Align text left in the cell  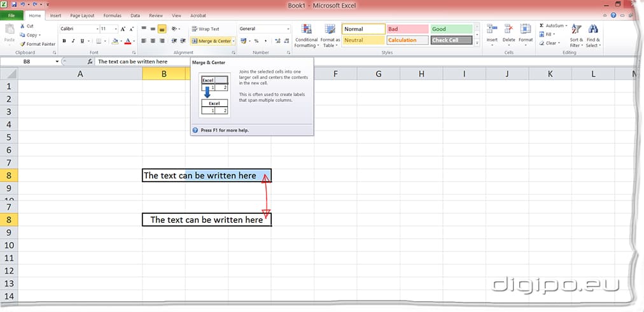pyautogui.click(x=144, y=41)
